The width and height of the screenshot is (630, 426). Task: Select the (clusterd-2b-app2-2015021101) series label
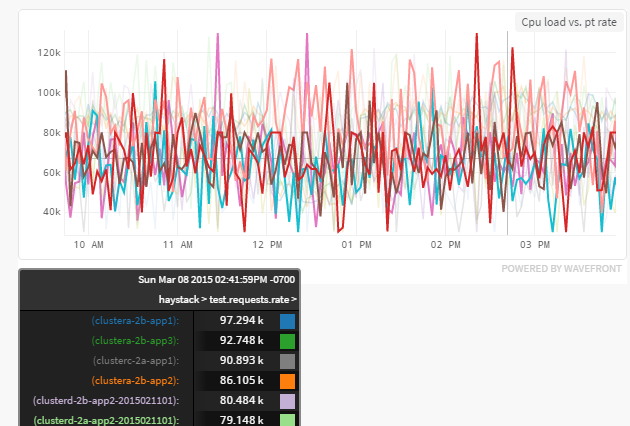(x=106, y=400)
